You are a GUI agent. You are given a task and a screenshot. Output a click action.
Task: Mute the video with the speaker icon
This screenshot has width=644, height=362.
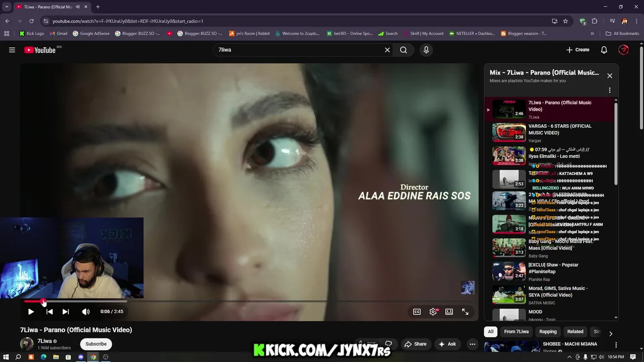pos(86,312)
